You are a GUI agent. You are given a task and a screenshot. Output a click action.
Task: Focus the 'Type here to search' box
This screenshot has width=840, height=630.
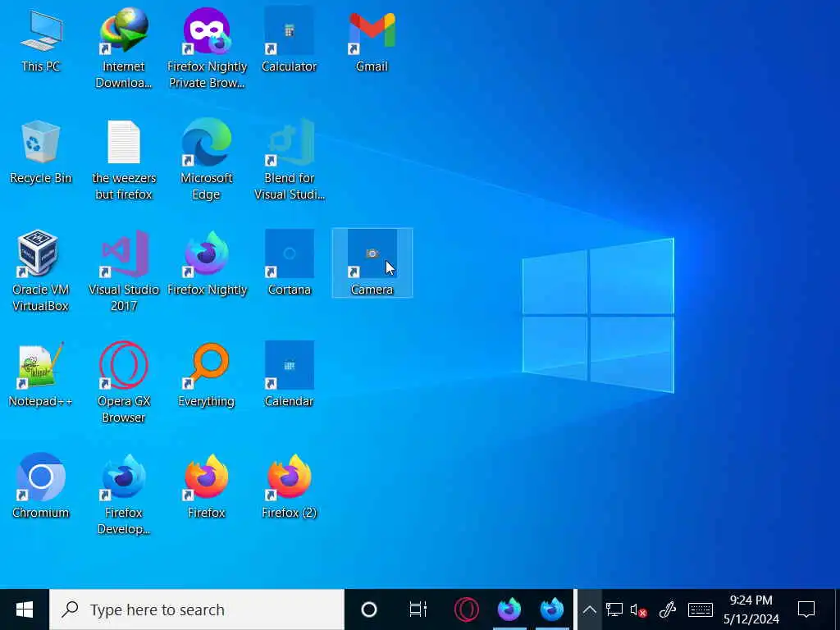point(197,609)
